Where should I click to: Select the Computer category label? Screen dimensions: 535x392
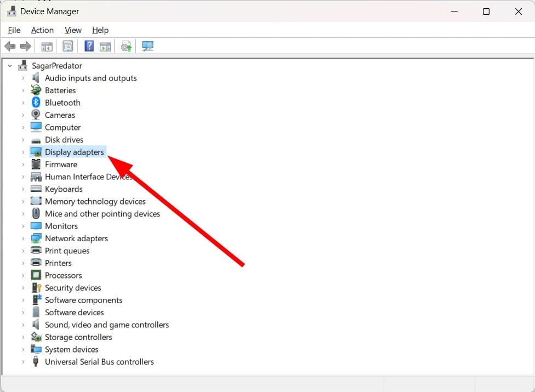63,127
